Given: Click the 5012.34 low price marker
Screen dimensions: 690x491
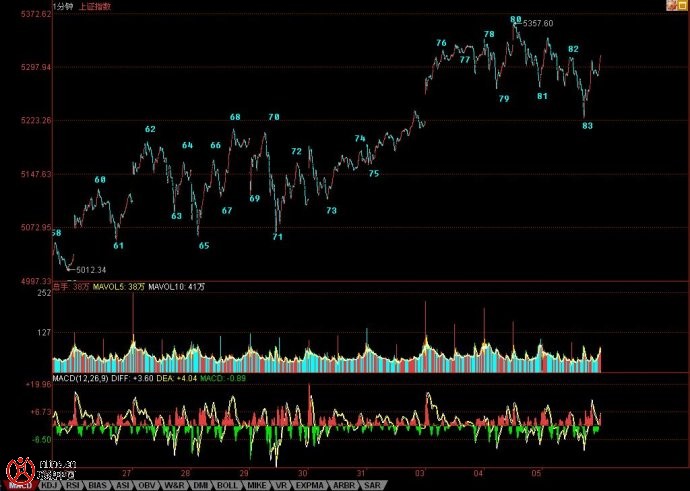Looking at the screenshot, I should [93, 269].
